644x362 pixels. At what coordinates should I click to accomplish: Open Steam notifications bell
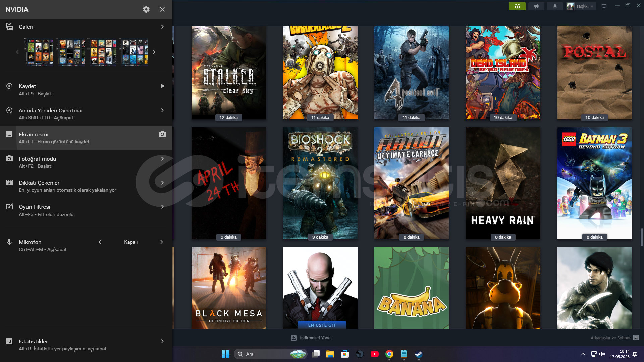tap(555, 6)
